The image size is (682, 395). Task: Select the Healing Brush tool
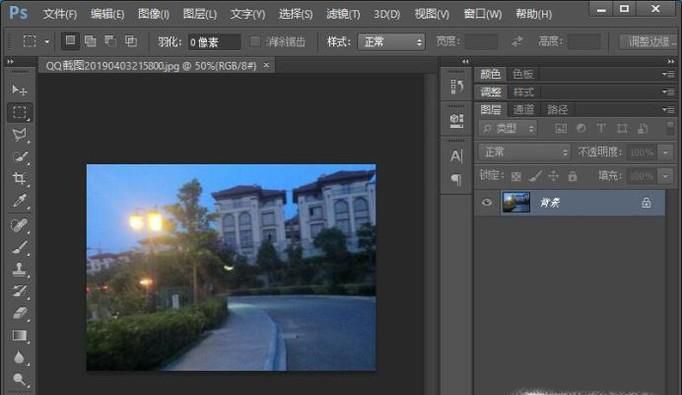pyautogui.click(x=19, y=225)
